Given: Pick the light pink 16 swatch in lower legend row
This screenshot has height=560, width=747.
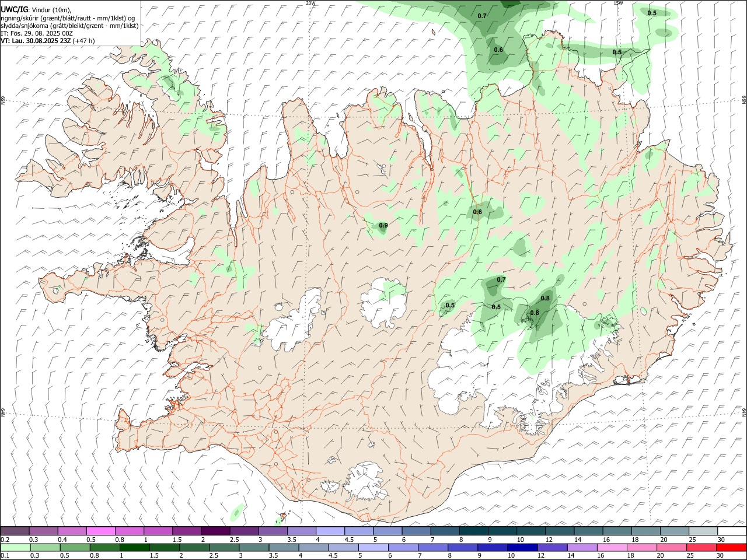Looking at the screenshot, I should point(611,547).
